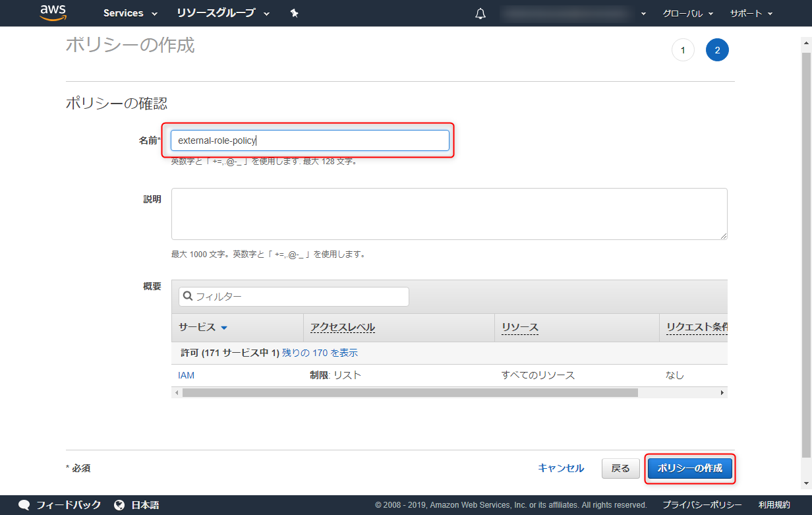
Task: Sort by サービス column header
Action: 203,327
